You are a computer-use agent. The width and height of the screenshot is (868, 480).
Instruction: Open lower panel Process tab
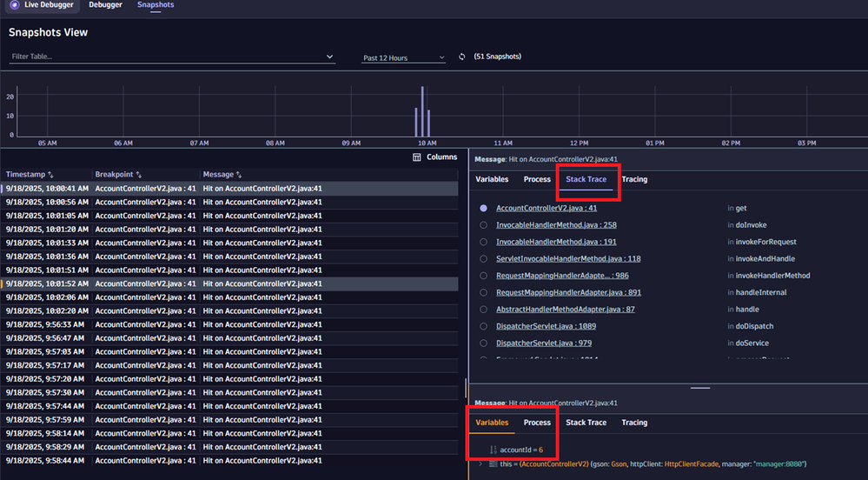coord(537,423)
